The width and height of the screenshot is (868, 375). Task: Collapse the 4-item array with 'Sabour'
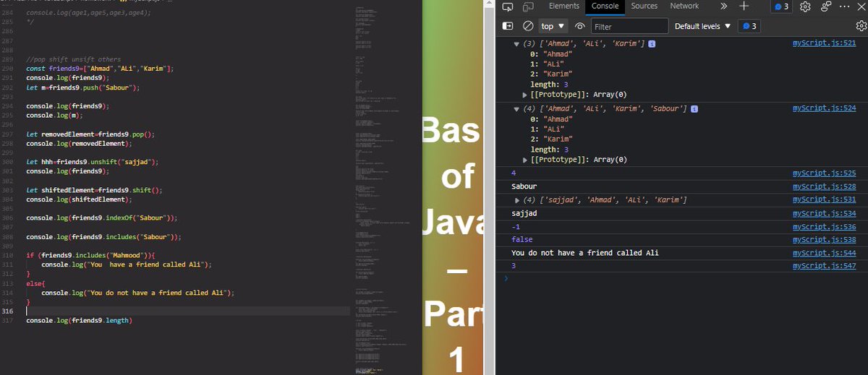(x=516, y=108)
